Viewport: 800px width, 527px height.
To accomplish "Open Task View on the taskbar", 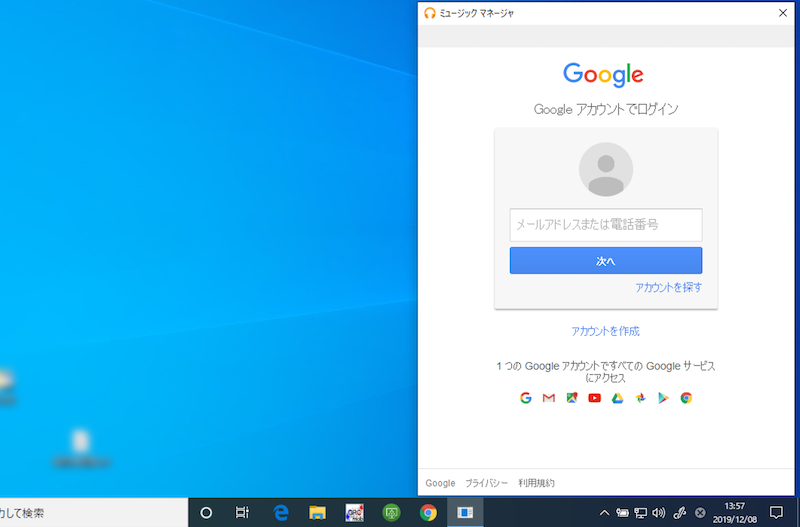I will [x=242, y=513].
